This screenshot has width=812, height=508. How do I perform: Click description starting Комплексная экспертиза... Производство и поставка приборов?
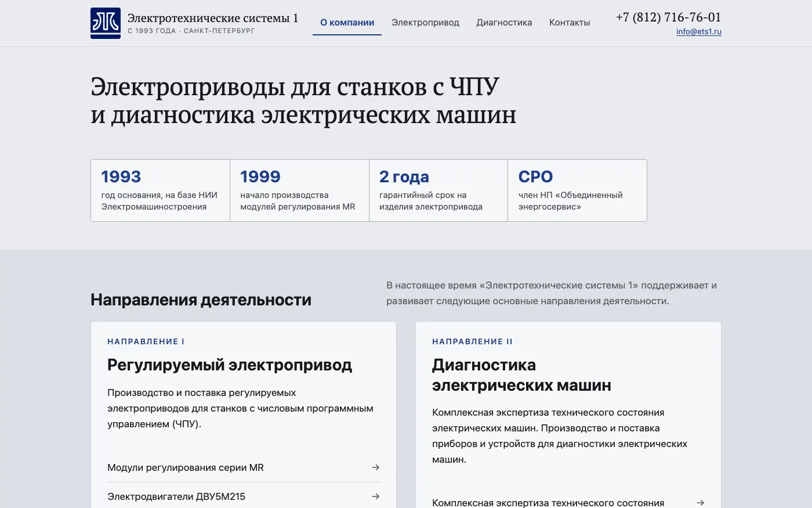[x=560, y=436]
